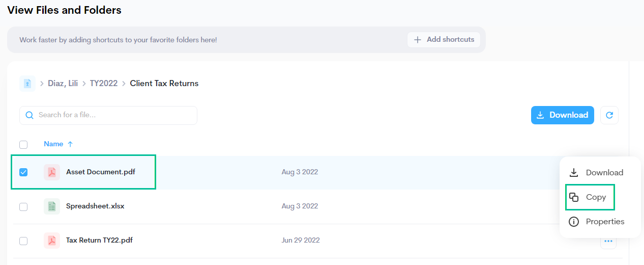The width and height of the screenshot is (644, 265).
Task: Tick the select-all checkbox in header
Action: tap(23, 144)
